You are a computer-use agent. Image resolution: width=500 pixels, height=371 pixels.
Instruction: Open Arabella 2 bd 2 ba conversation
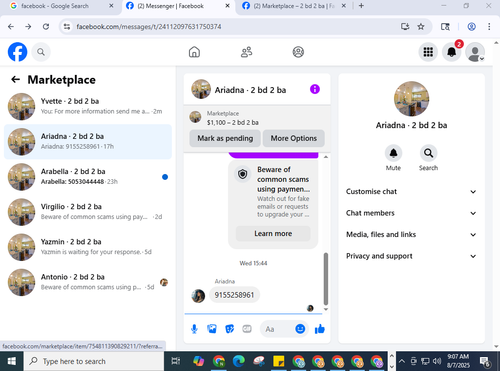88,177
